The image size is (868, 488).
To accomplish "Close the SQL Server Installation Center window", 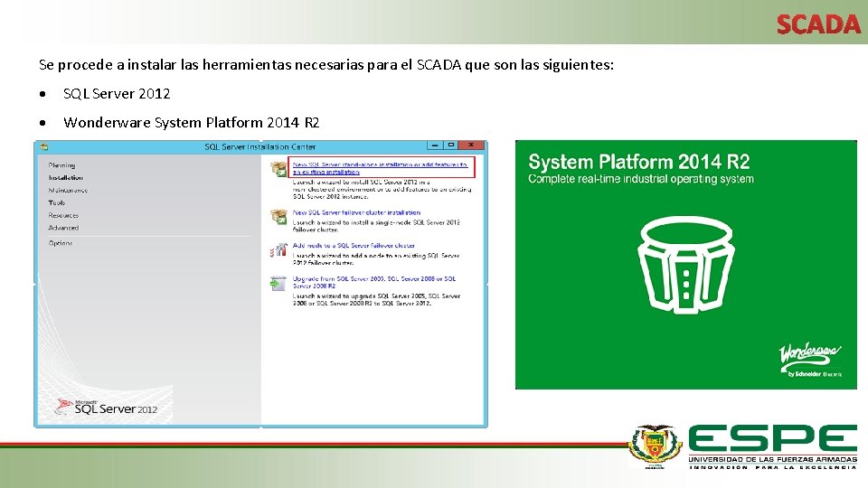I will [471, 145].
